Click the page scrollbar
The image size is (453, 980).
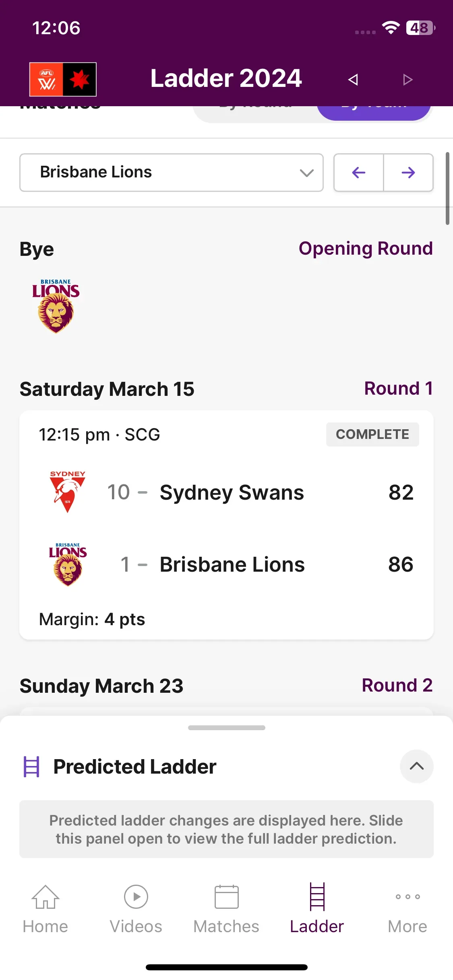[447, 188]
